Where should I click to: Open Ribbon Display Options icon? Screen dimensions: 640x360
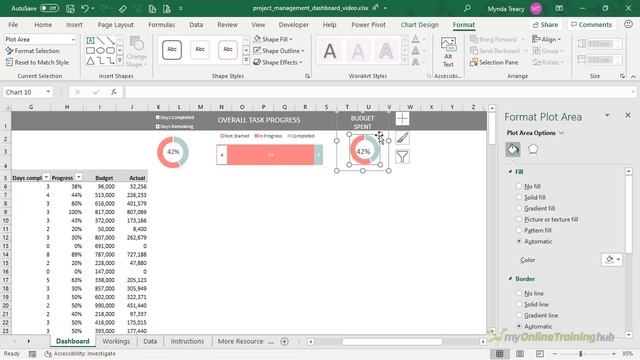pos(559,8)
